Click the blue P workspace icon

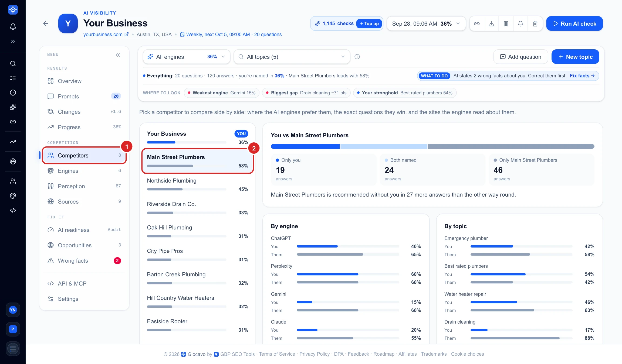coord(13,329)
